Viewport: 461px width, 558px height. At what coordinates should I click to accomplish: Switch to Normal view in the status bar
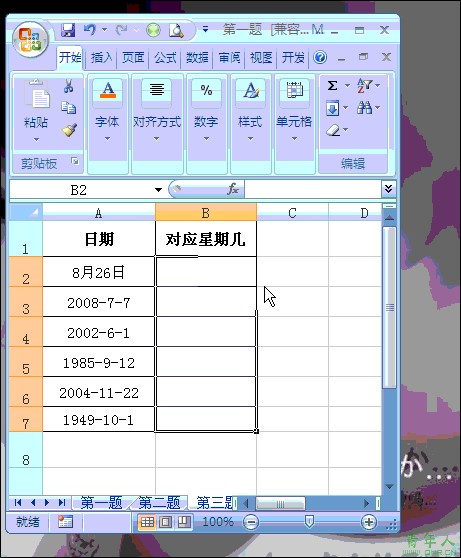(147, 522)
